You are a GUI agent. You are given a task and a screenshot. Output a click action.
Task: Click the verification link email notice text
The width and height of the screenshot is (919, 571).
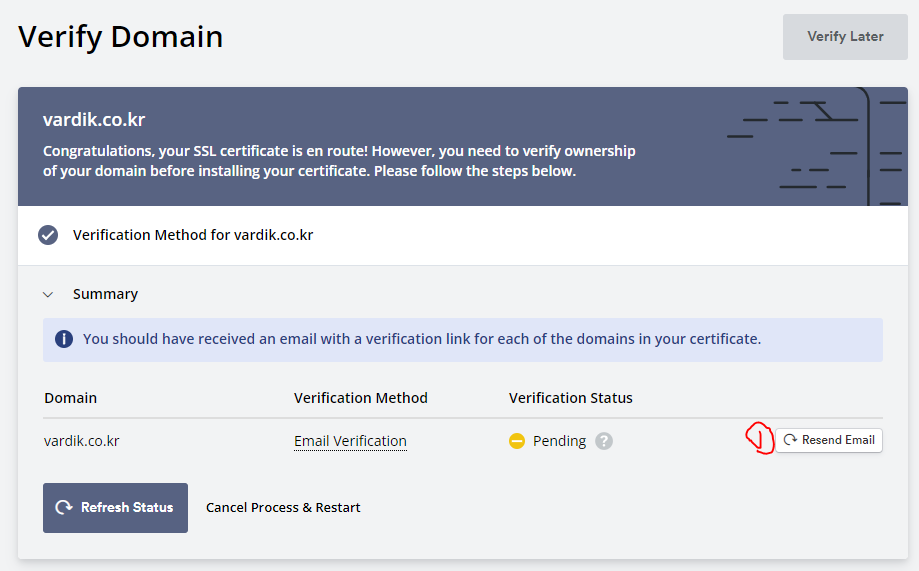tap(422, 339)
